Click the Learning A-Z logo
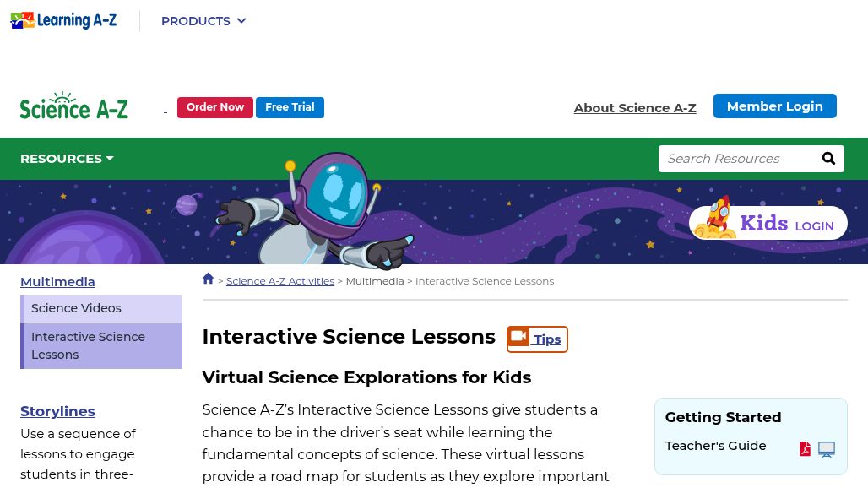Image resolution: width=868 pixels, height=488 pixels. point(63,20)
